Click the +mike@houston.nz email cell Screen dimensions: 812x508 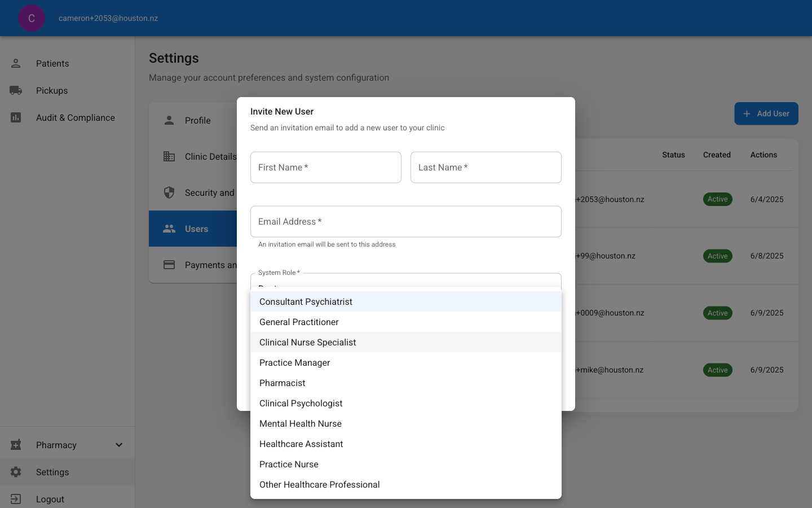click(610, 370)
